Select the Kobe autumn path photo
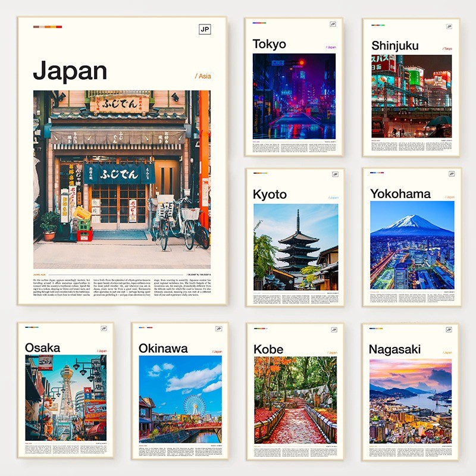Viewport: 476px width, 476px height. pos(296,399)
